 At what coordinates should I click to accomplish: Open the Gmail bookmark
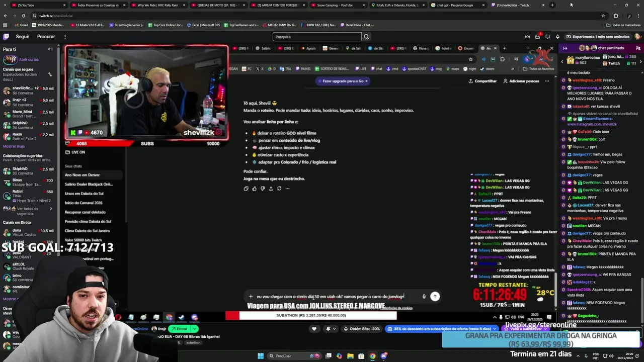point(22,25)
